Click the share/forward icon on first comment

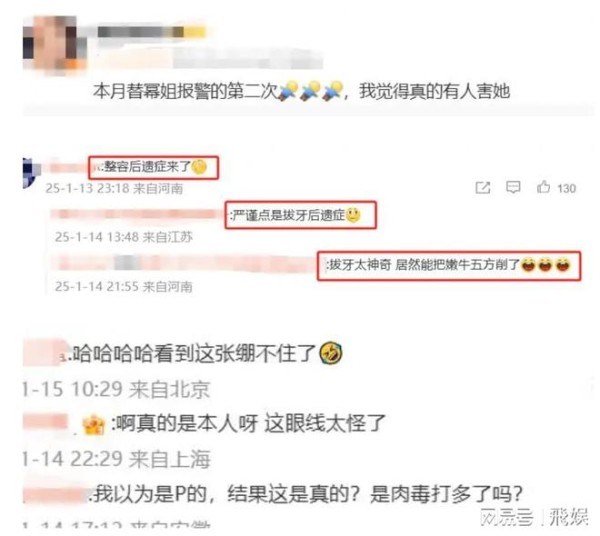coord(483,187)
